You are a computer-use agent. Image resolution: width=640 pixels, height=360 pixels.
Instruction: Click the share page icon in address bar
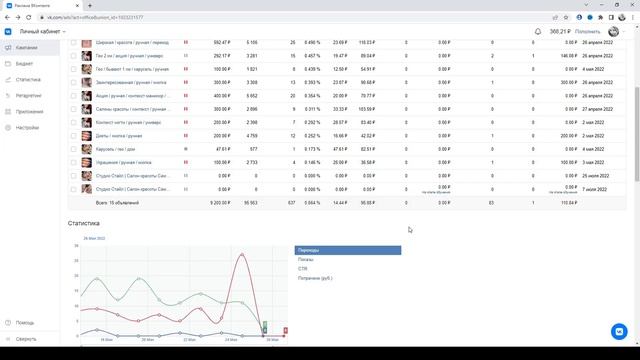click(x=555, y=18)
